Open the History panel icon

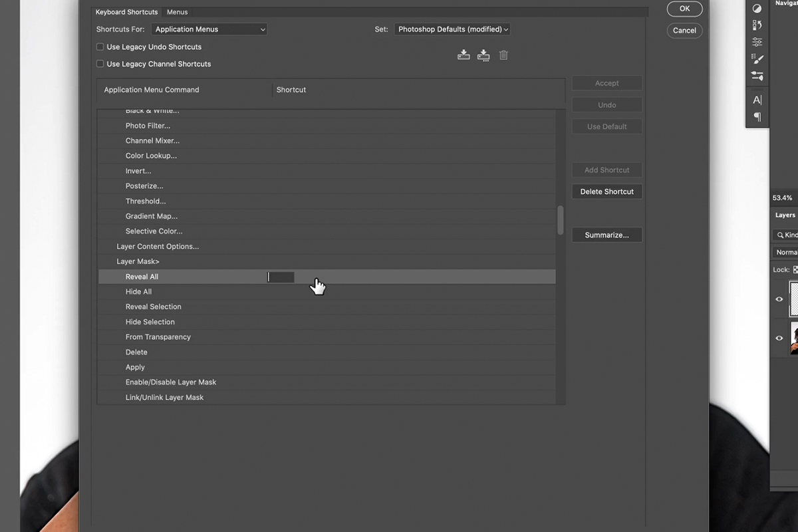(757, 25)
